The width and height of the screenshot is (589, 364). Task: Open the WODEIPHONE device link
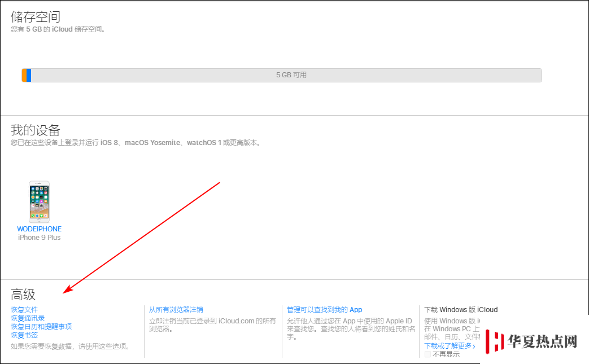click(39, 229)
